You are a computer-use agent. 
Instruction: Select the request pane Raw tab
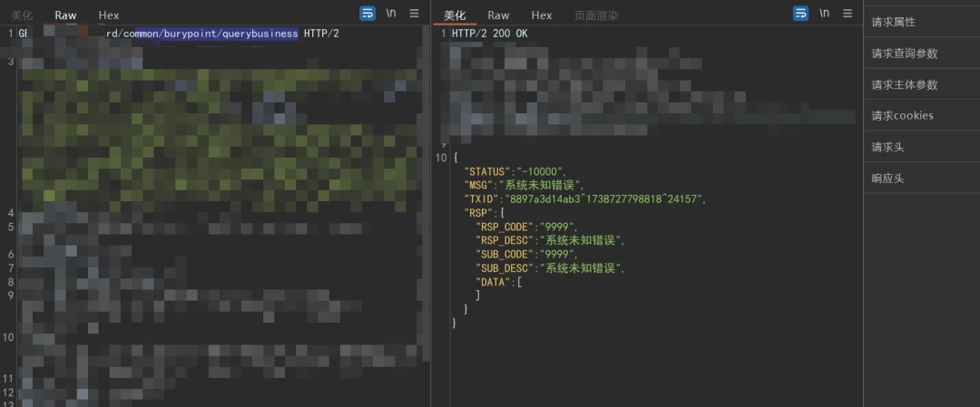[65, 15]
